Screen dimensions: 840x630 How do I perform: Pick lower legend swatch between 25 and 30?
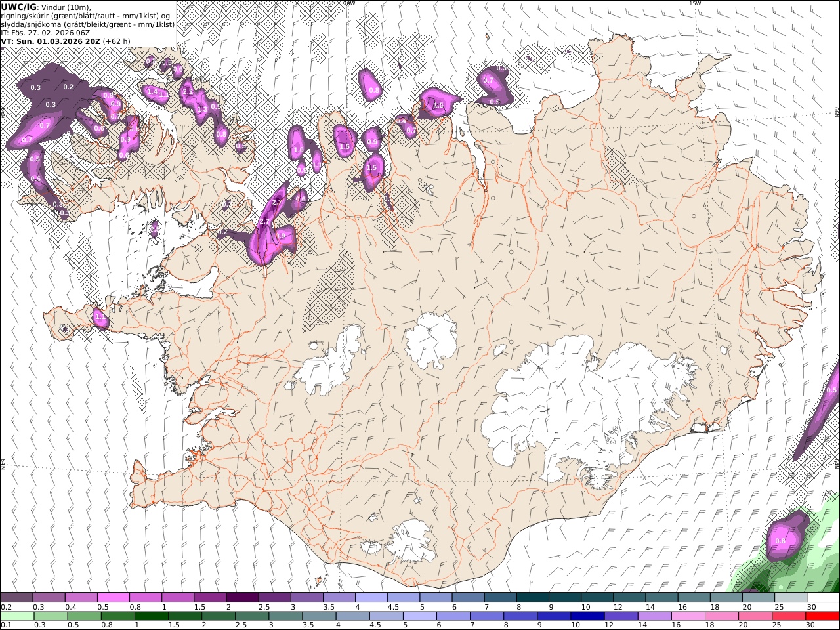pyautogui.click(x=788, y=616)
